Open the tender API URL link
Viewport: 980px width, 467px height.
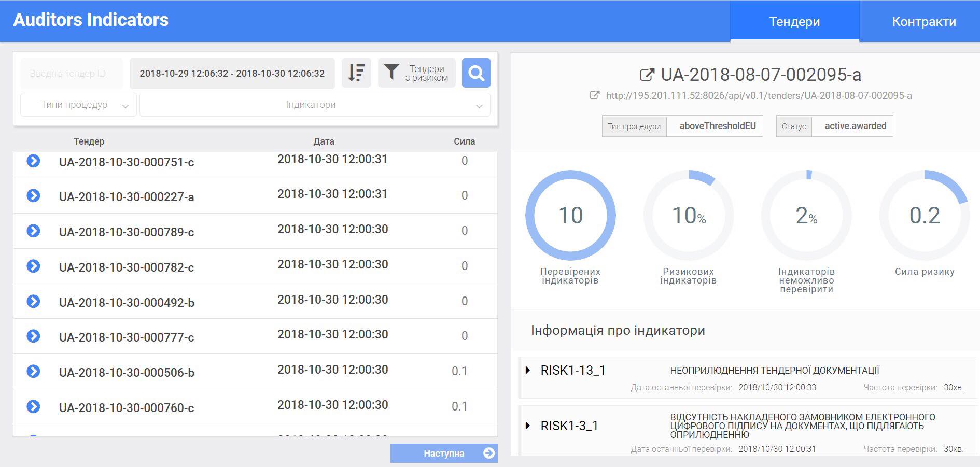click(758, 96)
